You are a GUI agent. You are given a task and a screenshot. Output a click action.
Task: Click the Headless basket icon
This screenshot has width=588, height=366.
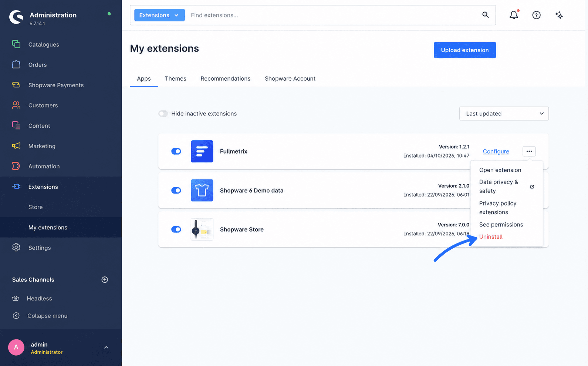[x=16, y=298]
